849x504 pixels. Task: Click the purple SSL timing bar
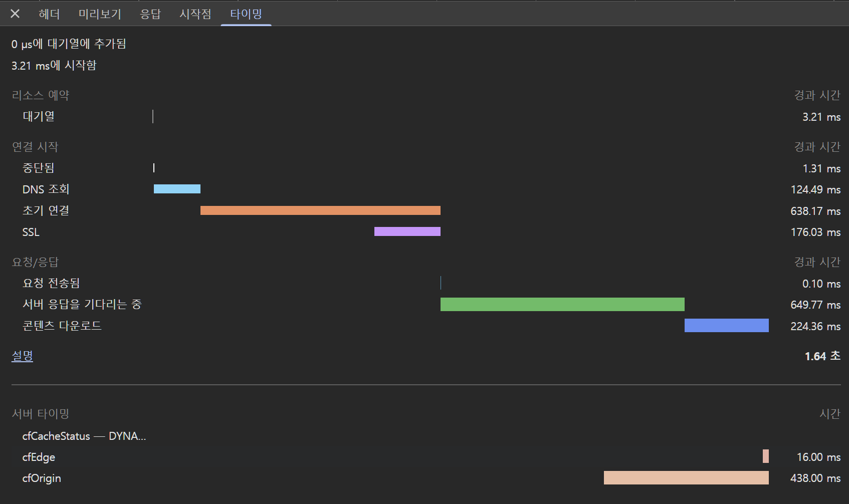(x=407, y=231)
